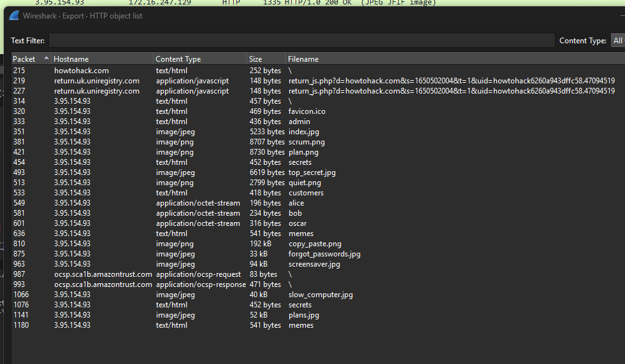Select packet 454 row

318,162
